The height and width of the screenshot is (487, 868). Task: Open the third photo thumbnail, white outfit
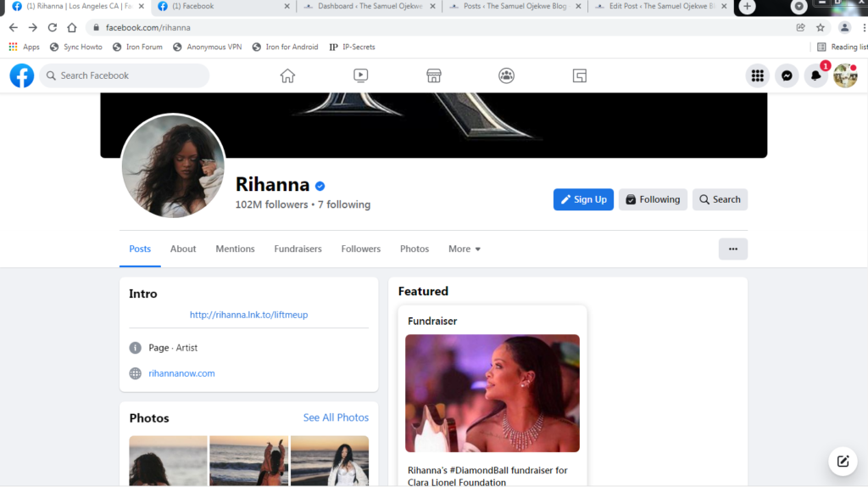click(x=330, y=461)
